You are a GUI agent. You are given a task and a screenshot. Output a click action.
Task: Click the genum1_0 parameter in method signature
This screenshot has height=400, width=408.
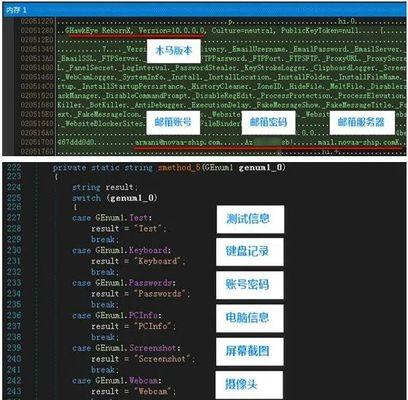pyautogui.click(x=260, y=168)
